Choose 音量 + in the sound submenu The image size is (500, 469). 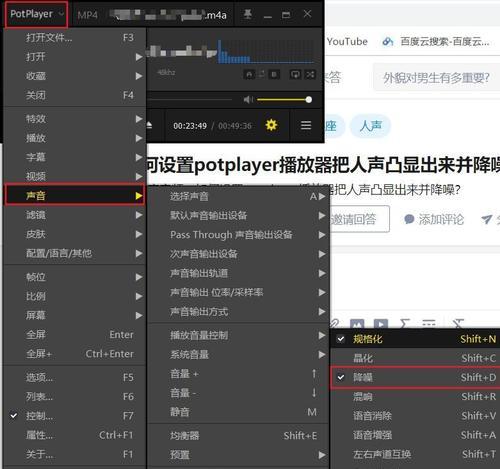(x=238, y=374)
